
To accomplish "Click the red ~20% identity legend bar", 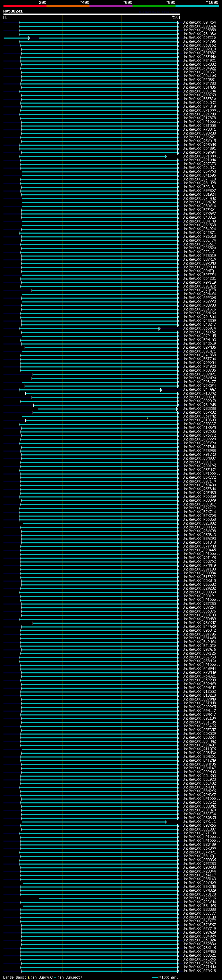I will [x=25, y=6].
